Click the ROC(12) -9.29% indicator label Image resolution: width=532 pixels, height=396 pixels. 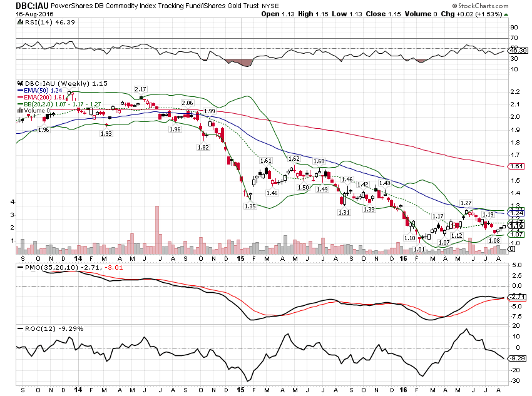tap(54, 329)
